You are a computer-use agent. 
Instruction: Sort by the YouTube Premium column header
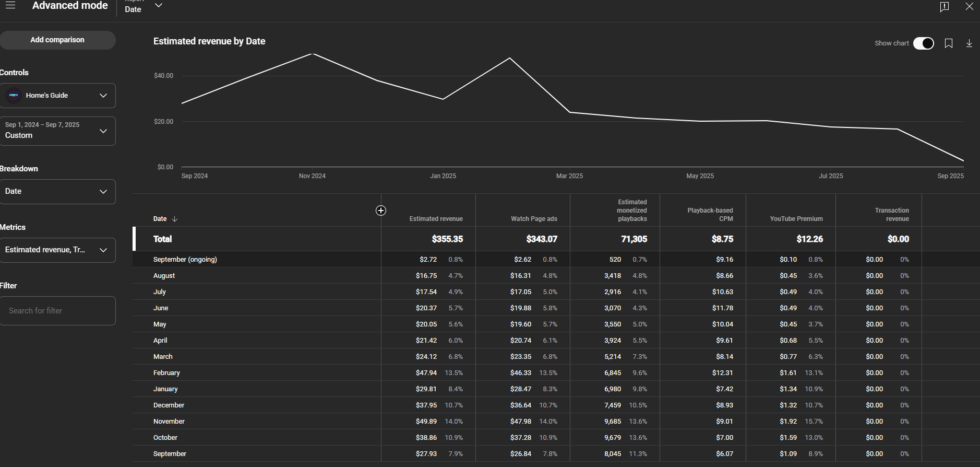pos(796,219)
